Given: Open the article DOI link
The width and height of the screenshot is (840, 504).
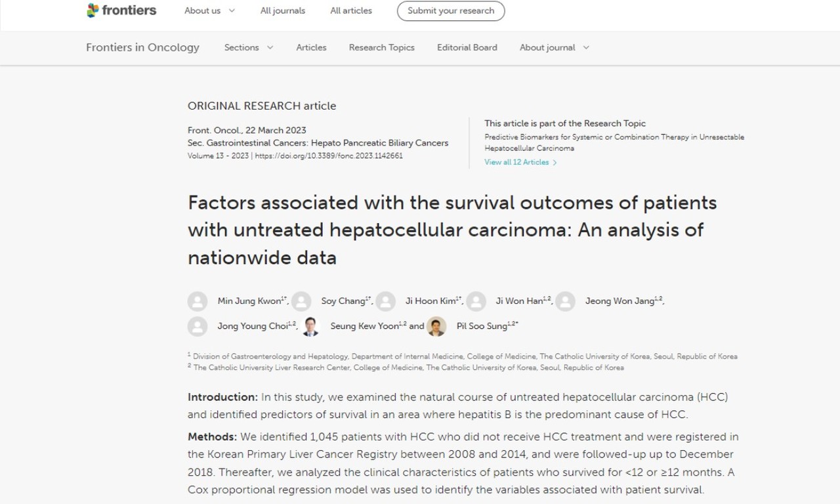Looking at the screenshot, I should tap(328, 156).
